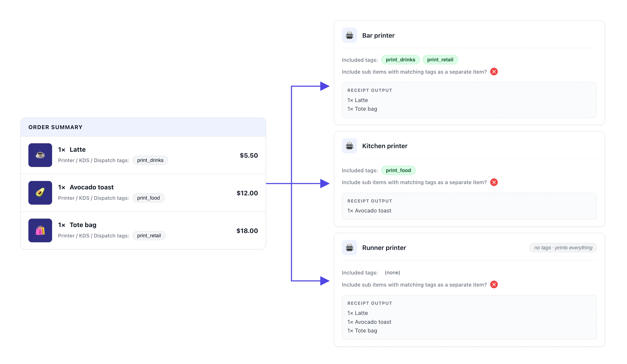Click the Order Summary header
The width and height of the screenshot is (627, 364).
(x=143, y=127)
